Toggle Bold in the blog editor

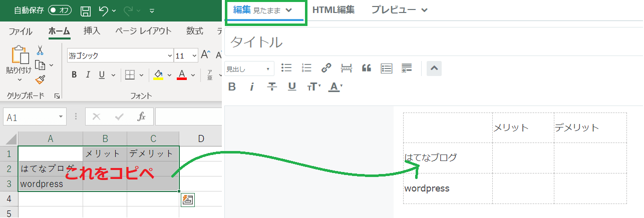pyautogui.click(x=232, y=87)
